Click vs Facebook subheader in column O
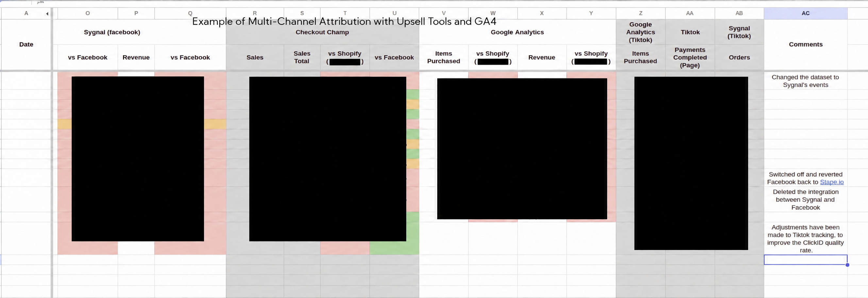868x298 pixels. click(88, 57)
